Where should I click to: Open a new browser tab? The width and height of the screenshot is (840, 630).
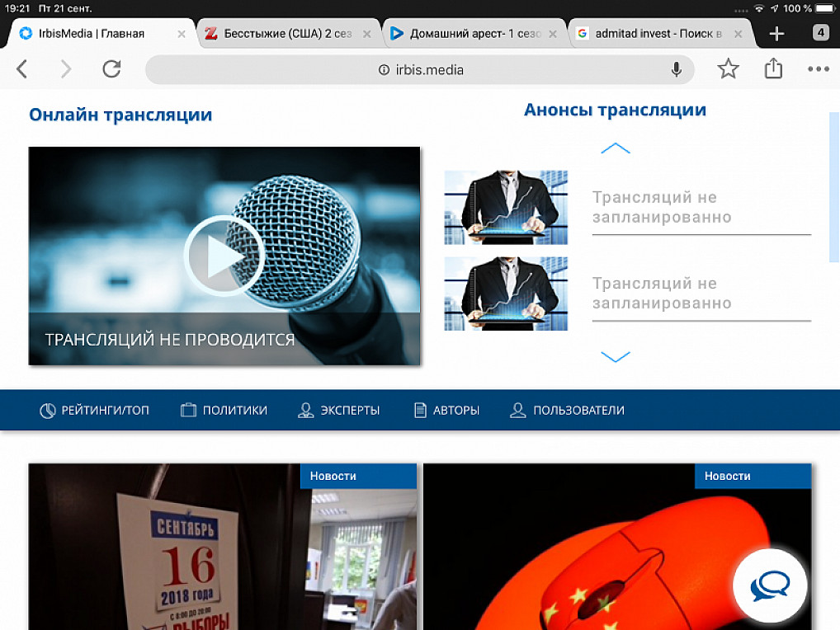pyautogui.click(x=776, y=34)
